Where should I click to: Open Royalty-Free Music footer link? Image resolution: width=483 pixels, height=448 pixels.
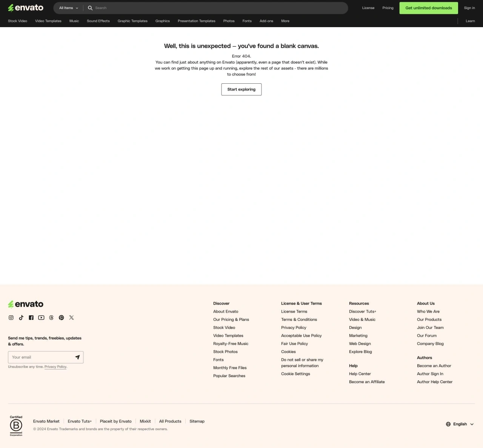coord(231,344)
